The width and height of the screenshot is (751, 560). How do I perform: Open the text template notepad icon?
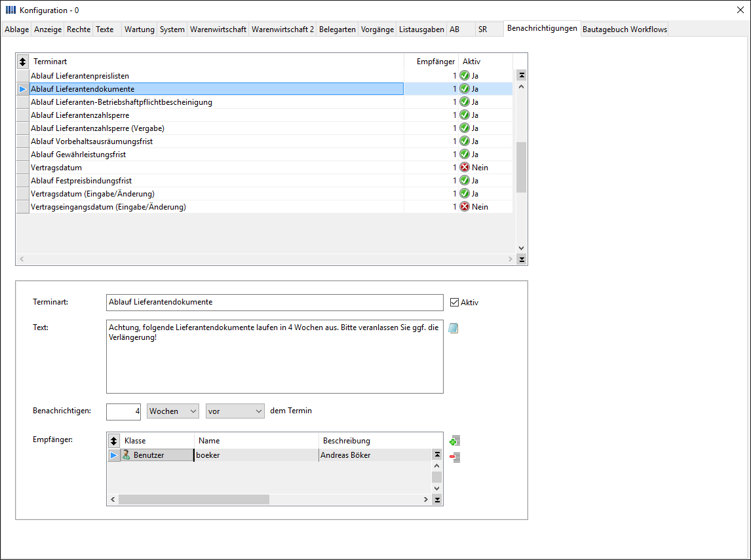(453, 328)
